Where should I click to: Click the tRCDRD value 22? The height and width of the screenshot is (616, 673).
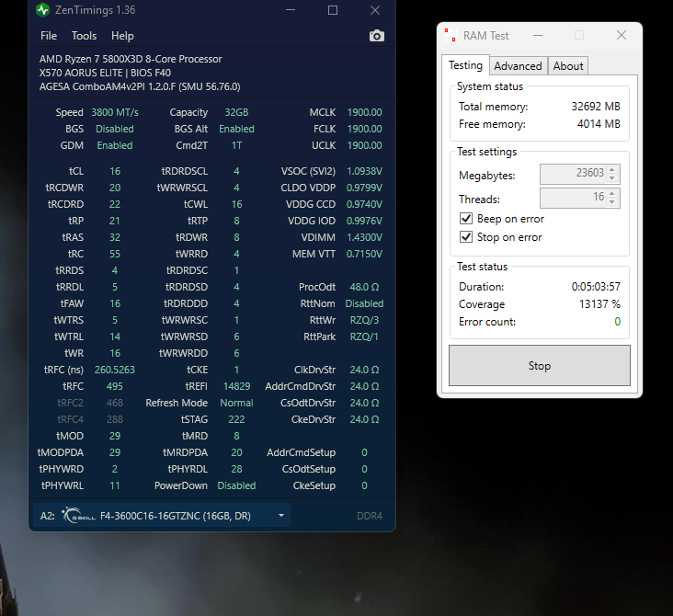(x=115, y=204)
